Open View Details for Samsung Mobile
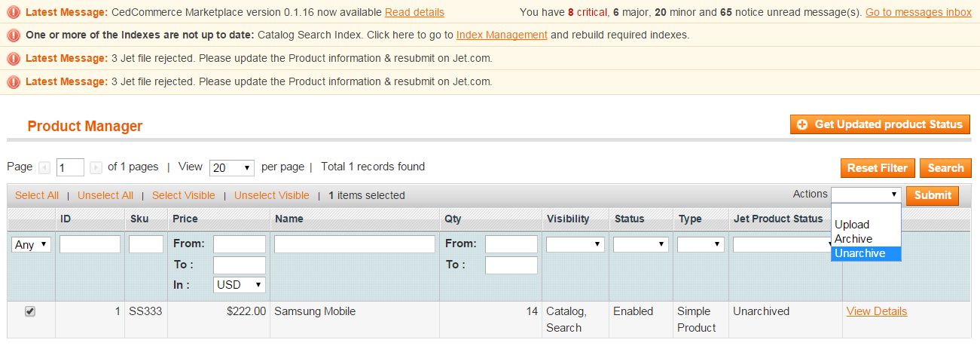 coord(877,311)
